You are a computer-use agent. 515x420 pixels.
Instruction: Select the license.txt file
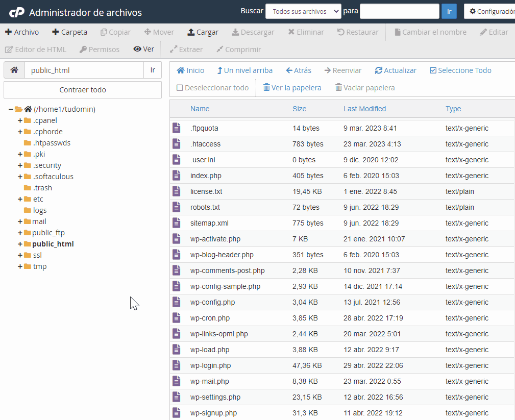[341, 191]
